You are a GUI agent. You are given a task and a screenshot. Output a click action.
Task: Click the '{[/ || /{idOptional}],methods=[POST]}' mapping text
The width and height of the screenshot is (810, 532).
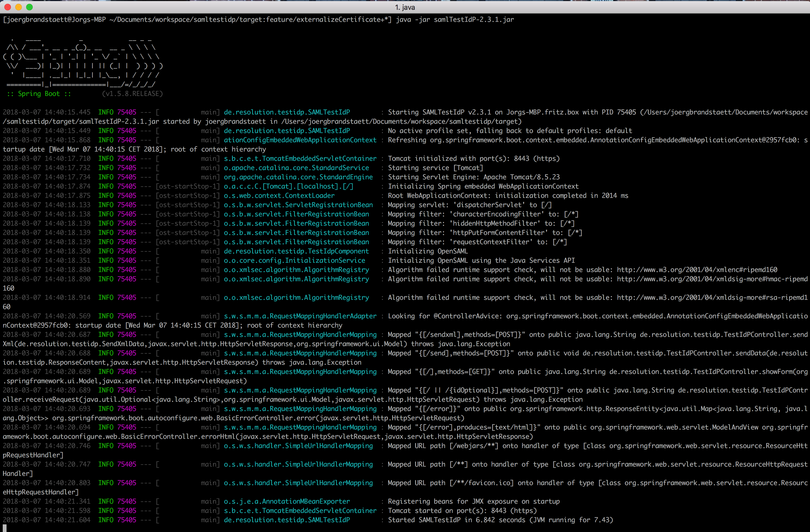point(489,390)
